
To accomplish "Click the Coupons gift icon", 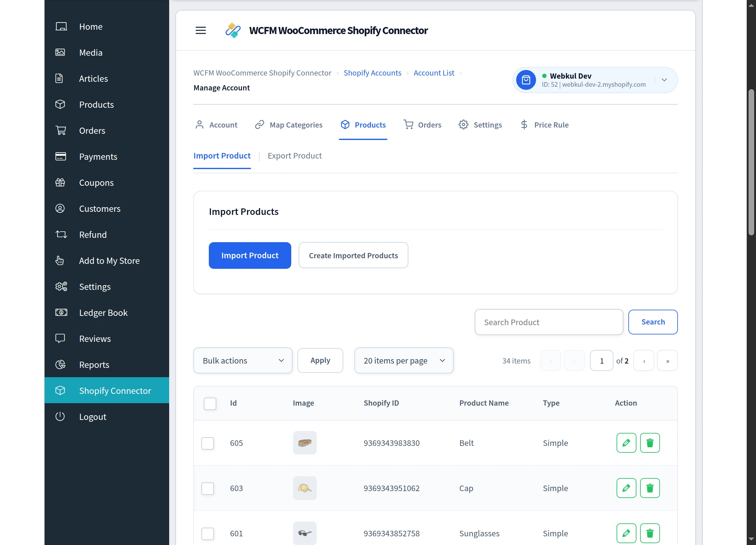I will (x=60, y=183).
